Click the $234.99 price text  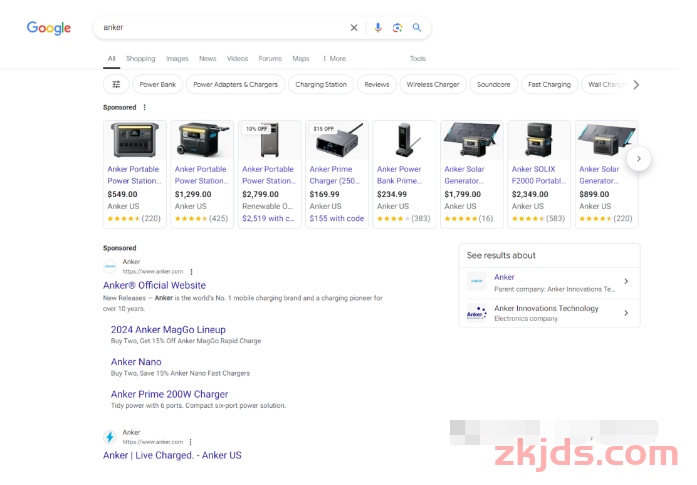coord(392,194)
